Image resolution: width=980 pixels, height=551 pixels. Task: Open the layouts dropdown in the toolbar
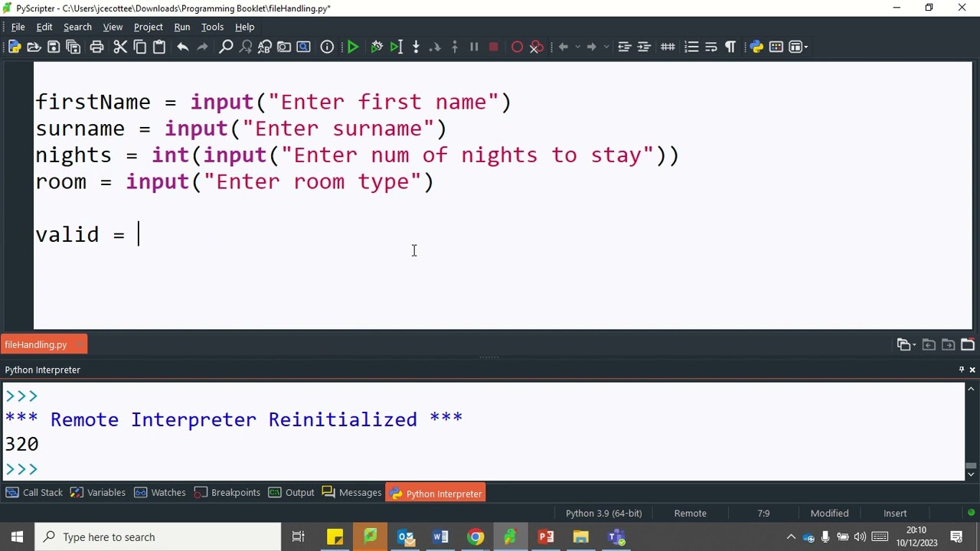tap(799, 47)
